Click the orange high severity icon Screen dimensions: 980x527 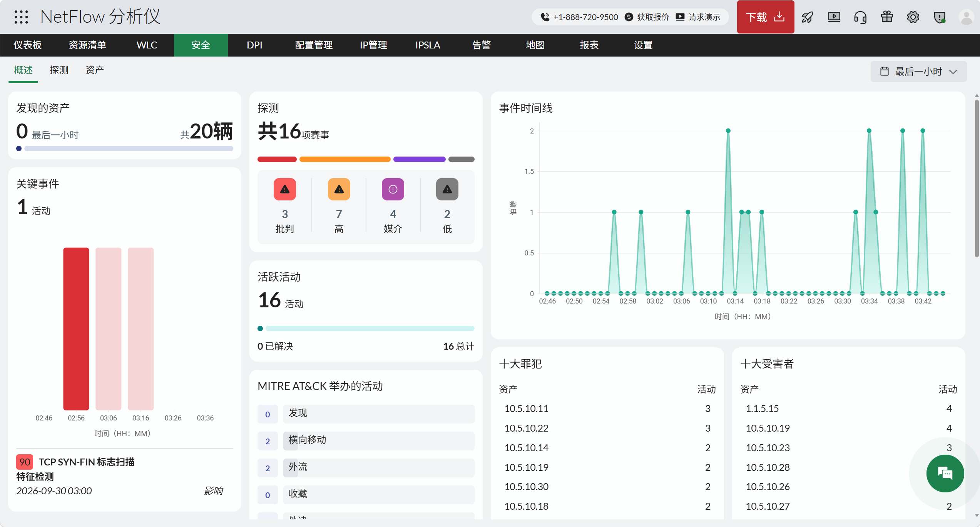[x=339, y=189]
